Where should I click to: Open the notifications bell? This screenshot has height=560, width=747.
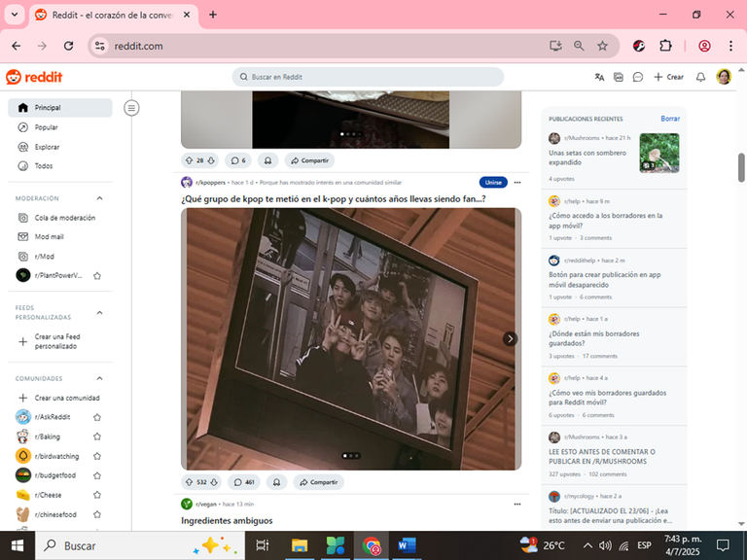click(700, 77)
